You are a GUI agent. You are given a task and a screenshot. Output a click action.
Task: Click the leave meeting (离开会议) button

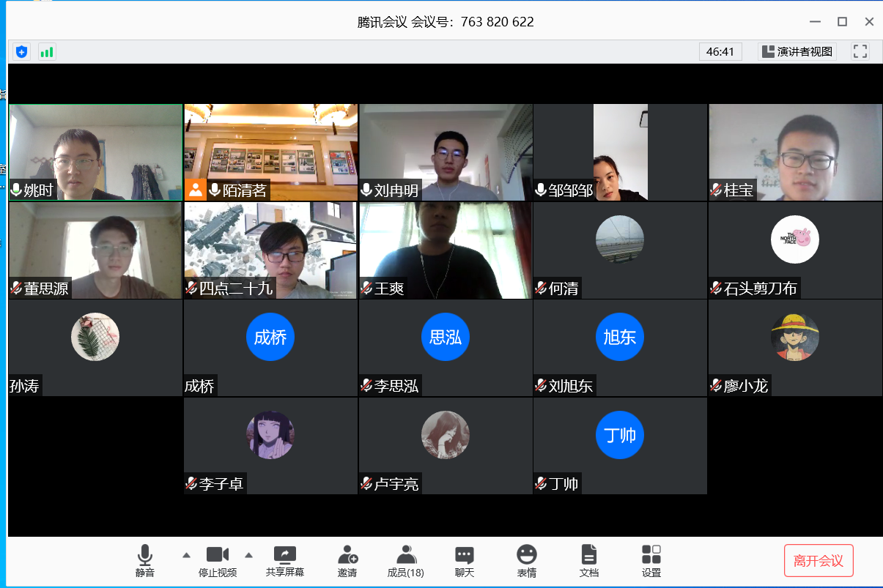point(819,561)
